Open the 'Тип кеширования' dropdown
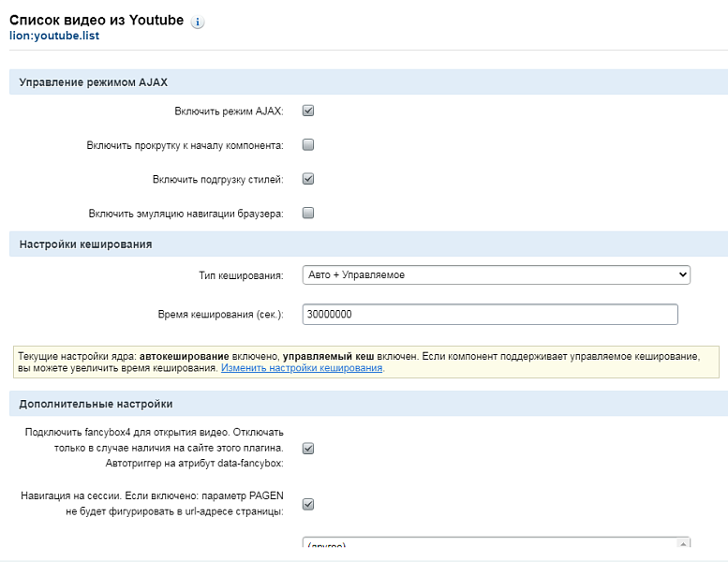This screenshot has height=562, width=728. tap(496, 274)
